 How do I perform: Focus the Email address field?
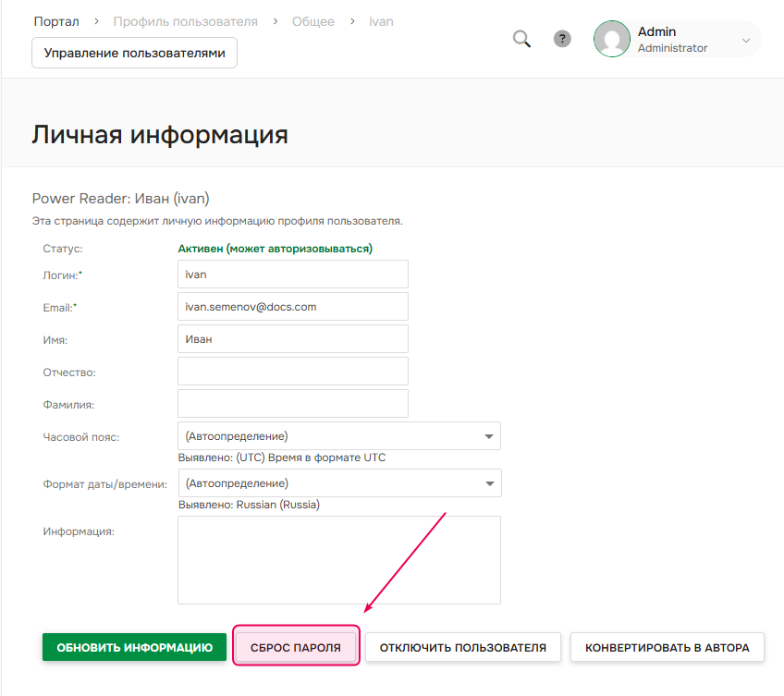click(292, 306)
